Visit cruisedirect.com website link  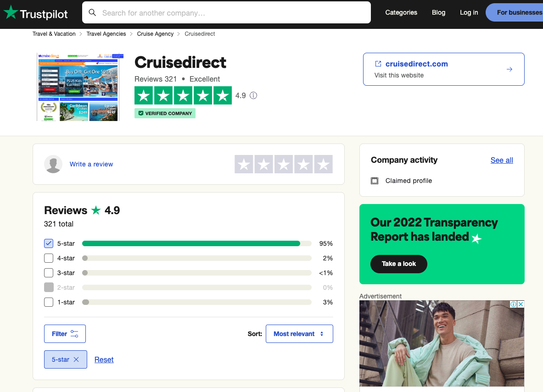[417, 64]
